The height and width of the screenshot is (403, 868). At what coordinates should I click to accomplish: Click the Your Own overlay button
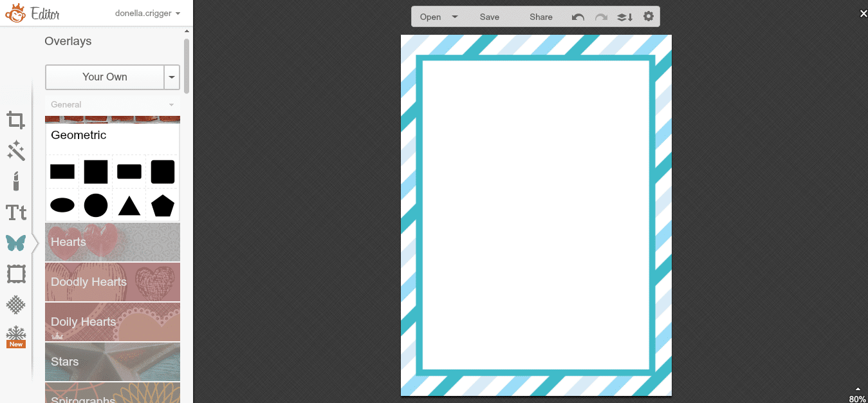[105, 77]
